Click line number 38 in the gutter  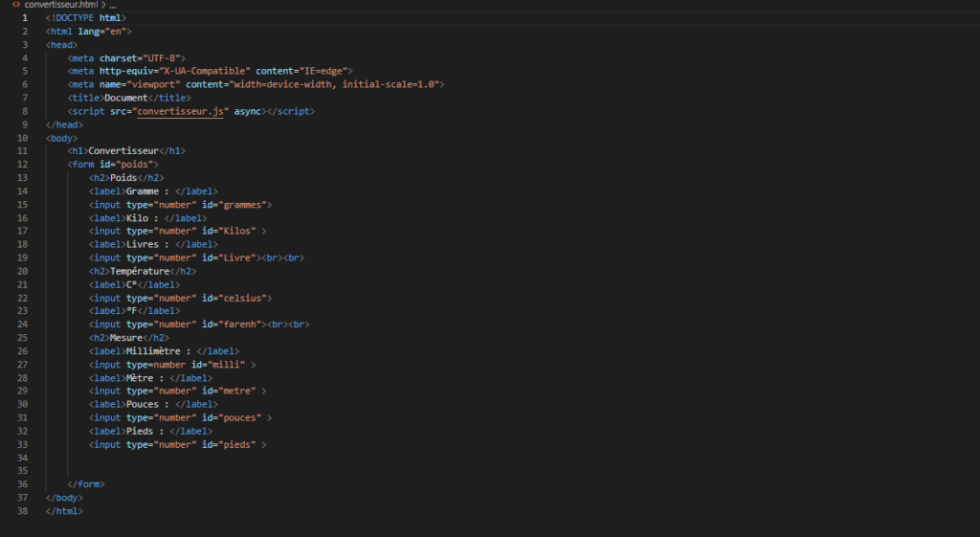coord(23,511)
